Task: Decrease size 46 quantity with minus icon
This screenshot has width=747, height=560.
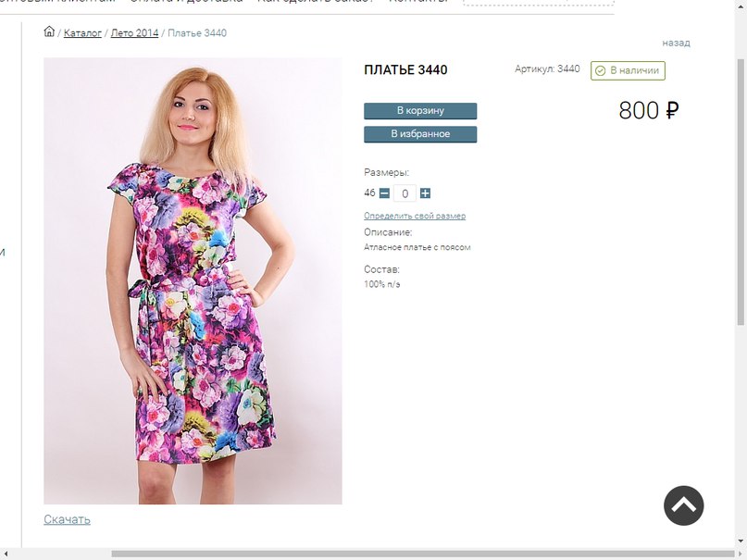Action: (x=384, y=193)
